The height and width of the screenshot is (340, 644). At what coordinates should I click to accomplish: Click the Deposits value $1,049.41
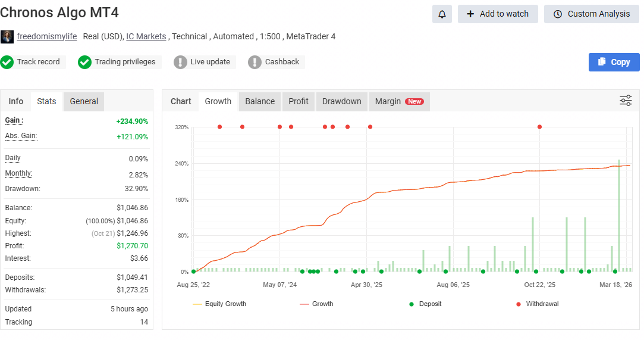coord(132,277)
